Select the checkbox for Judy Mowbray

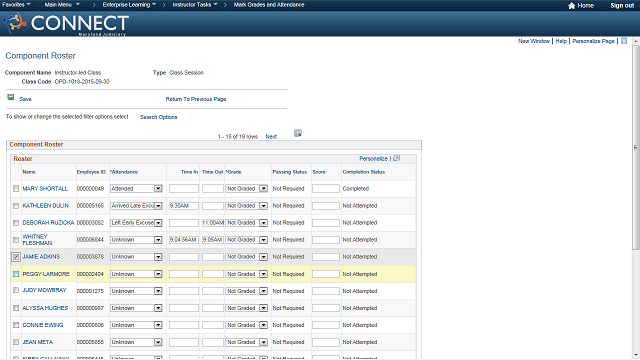16,290
